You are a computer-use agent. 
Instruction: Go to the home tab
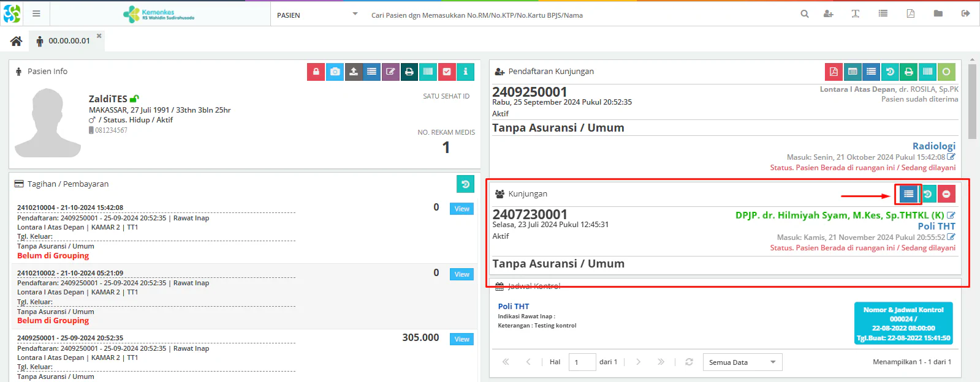click(x=16, y=41)
